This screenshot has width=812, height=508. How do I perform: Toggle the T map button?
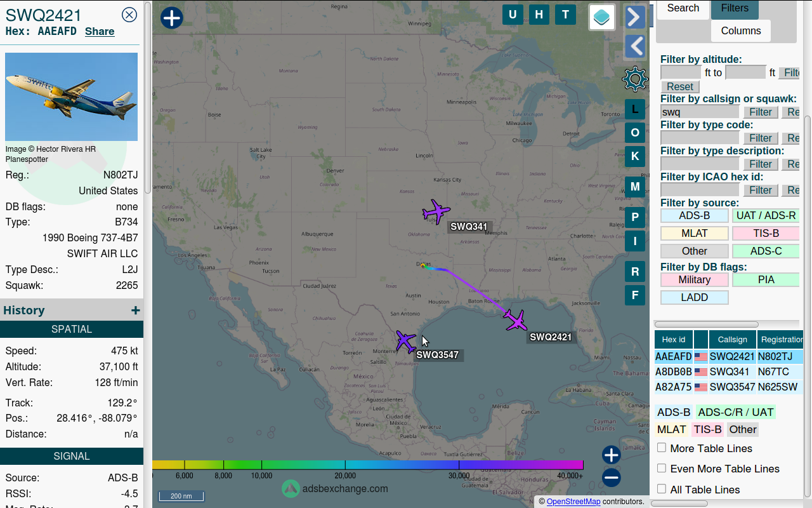565,15
